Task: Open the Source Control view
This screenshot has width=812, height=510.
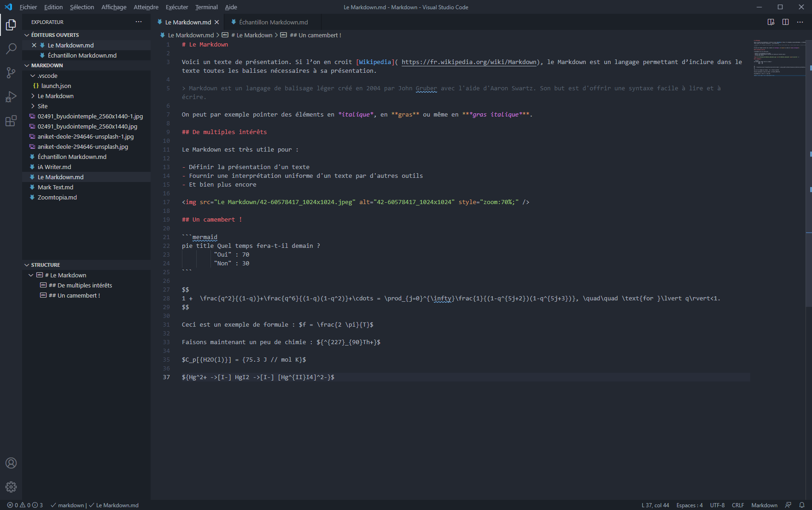Action: pos(11,73)
